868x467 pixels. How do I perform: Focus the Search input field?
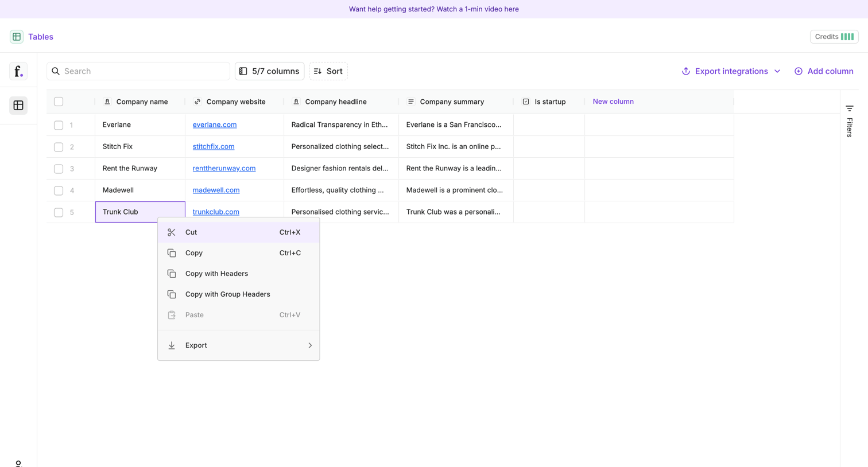[138, 71]
